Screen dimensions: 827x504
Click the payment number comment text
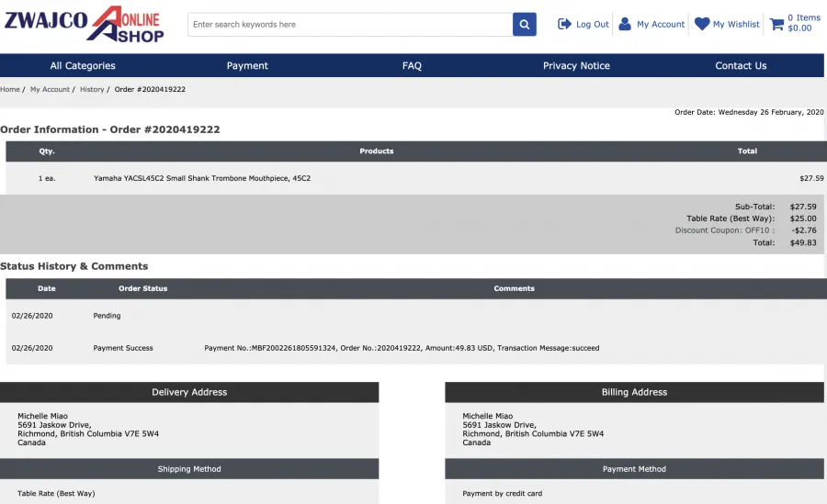tap(402, 348)
